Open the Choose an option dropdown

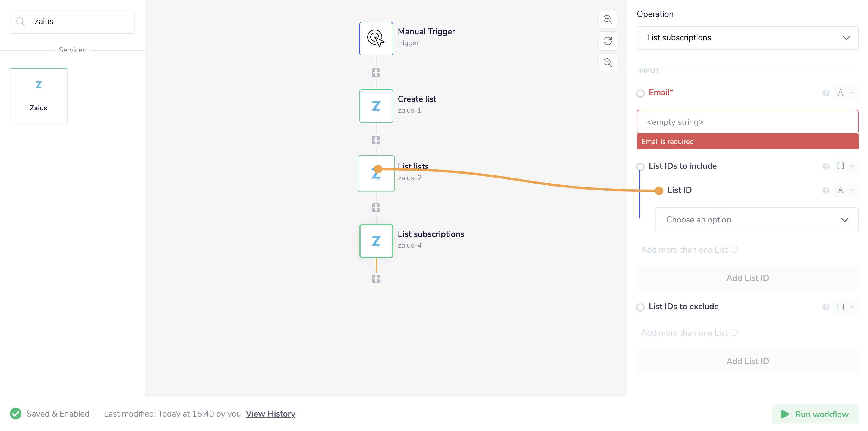click(x=756, y=220)
